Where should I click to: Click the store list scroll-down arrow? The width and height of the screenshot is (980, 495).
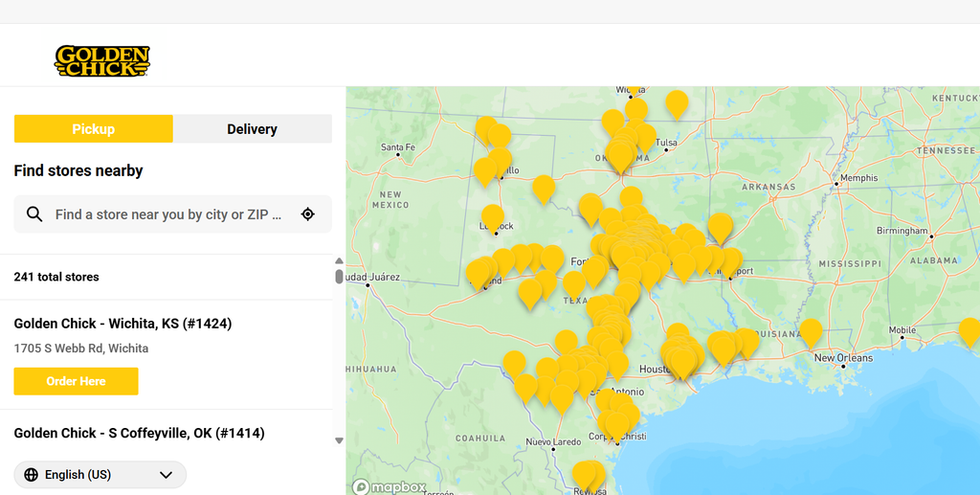(339, 440)
